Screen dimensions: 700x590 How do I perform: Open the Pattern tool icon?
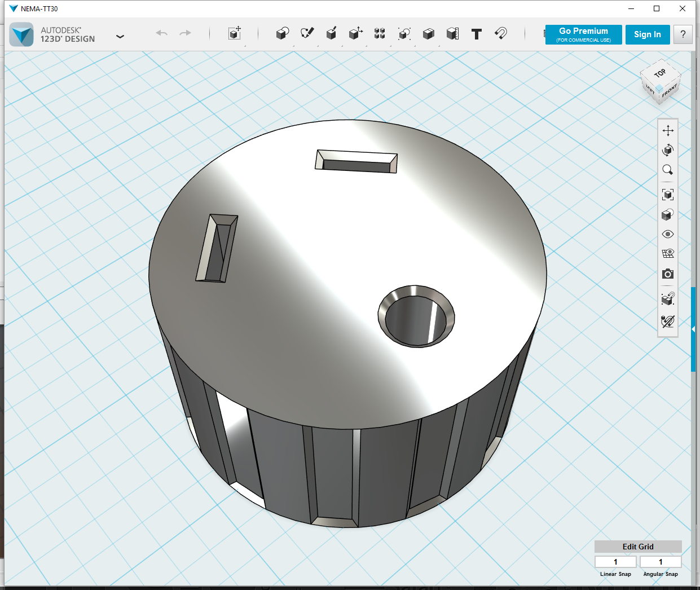[x=380, y=34]
